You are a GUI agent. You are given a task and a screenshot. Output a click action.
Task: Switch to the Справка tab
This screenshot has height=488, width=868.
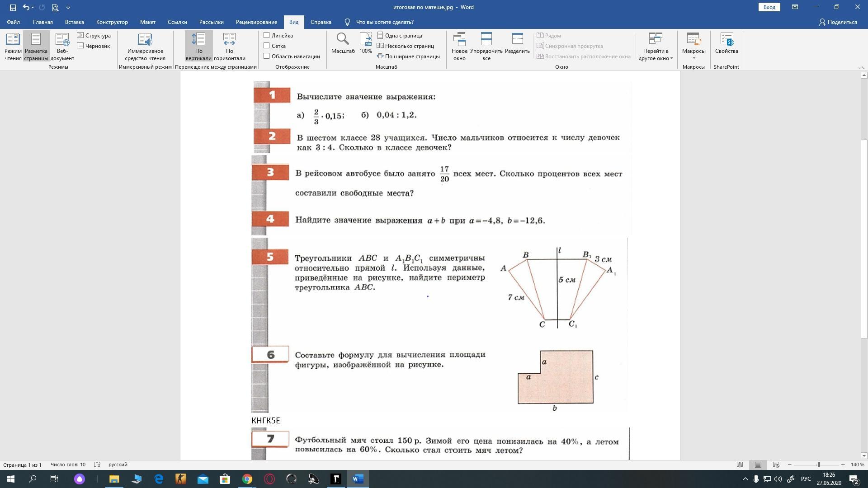321,22
